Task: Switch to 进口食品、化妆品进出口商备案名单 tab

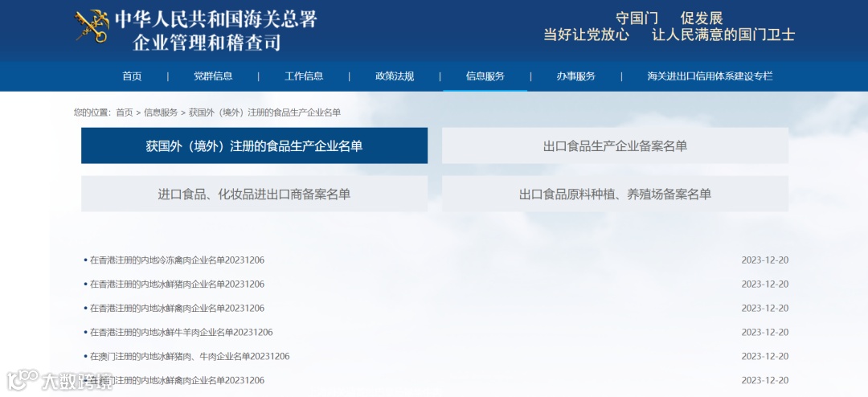Action: click(254, 194)
